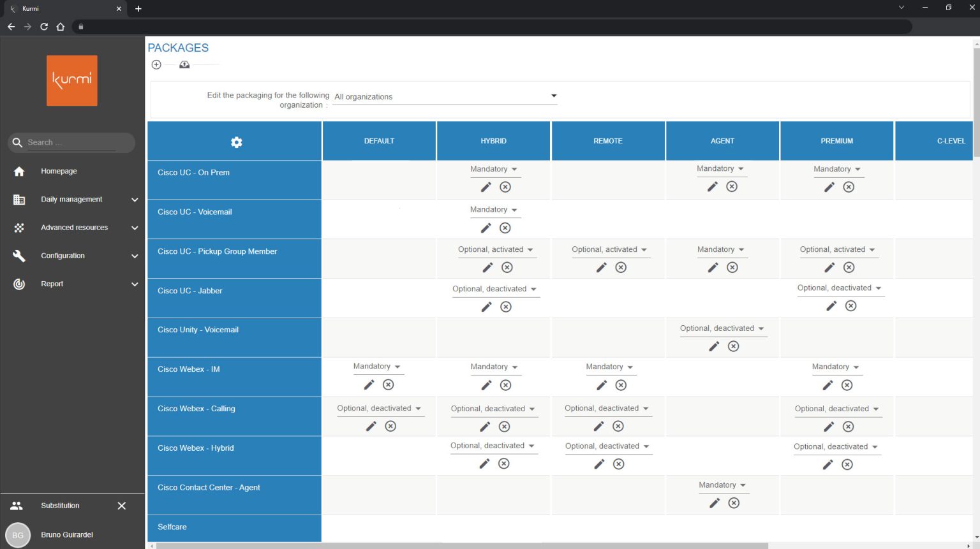Close the Substitution panel with the X
Image resolution: width=980 pixels, height=549 pixels.
pyautogui.click(x=121, y=506)
